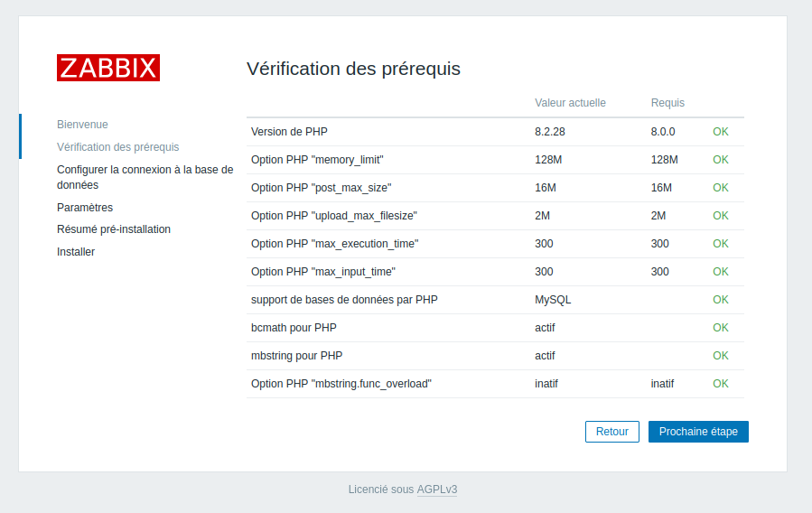Image resolution: width=812 pixels, height=513 pixels.
Task: Click the Zabbix logo
Action: (x=108, y=68)
